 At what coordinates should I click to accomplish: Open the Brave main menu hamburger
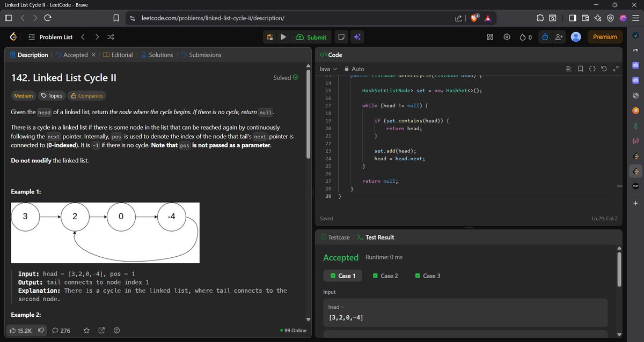(635, 18)
